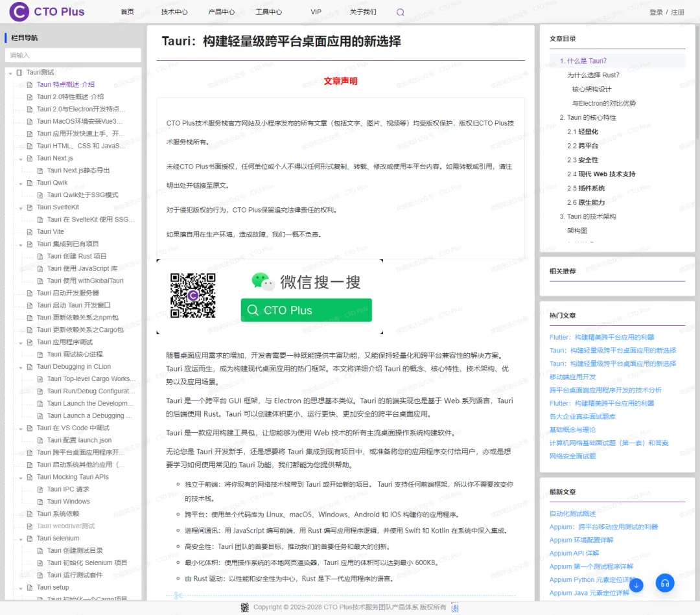
Task: Click the CTO Plus logo icon
Action: pos(19,12)
